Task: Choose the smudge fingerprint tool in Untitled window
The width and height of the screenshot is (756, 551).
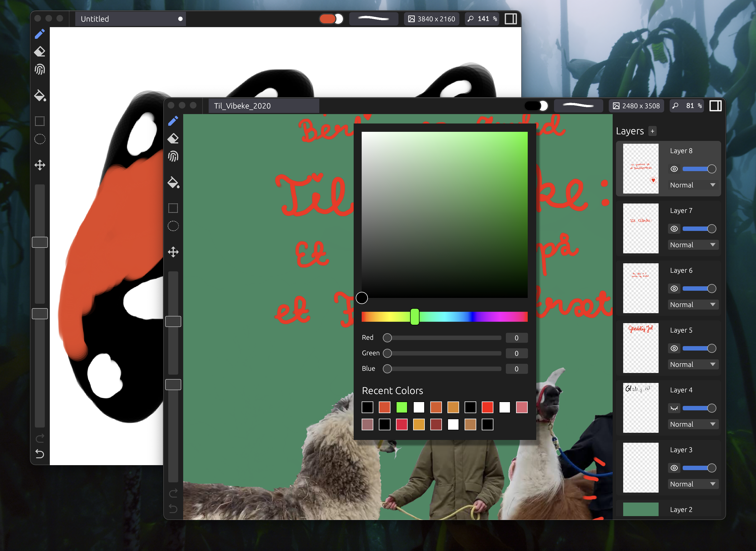Action: point(40,69)
